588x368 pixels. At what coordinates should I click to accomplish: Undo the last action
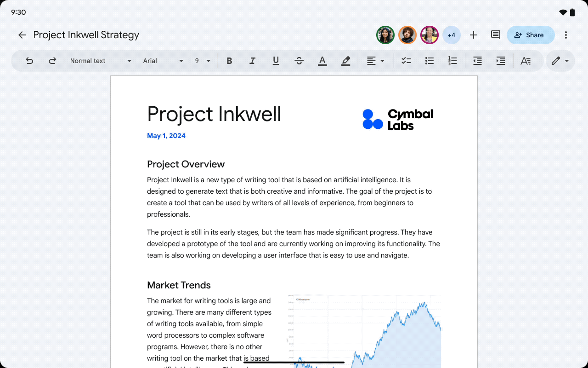(x=29, y=61)
